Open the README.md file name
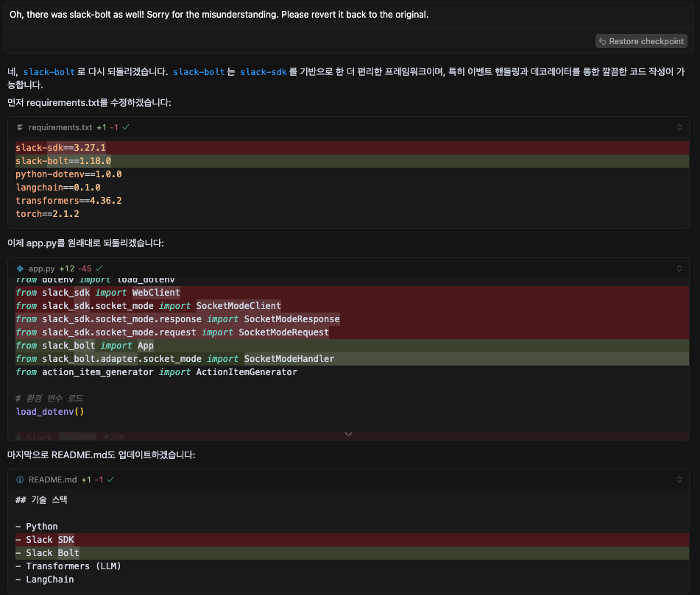 click(x=53, y=480)
